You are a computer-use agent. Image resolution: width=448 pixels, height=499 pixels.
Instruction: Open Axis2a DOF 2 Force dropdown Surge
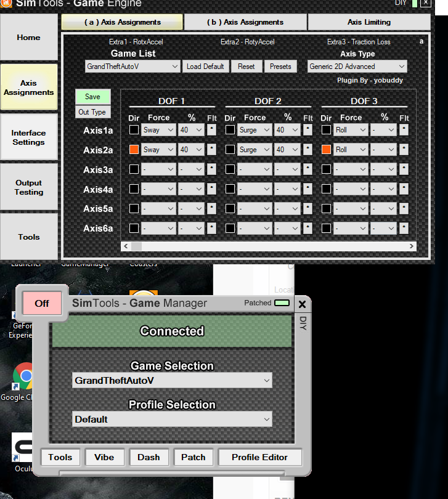click(255, 150)
